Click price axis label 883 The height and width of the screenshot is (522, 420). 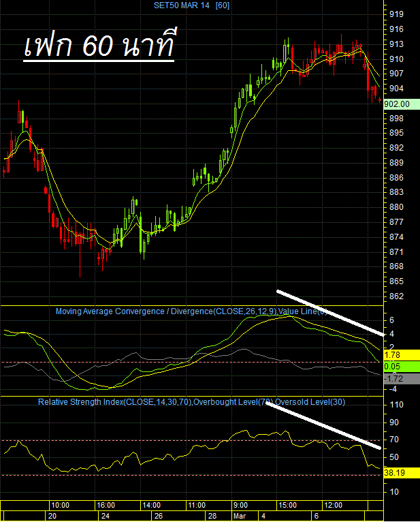coord(396,192)
